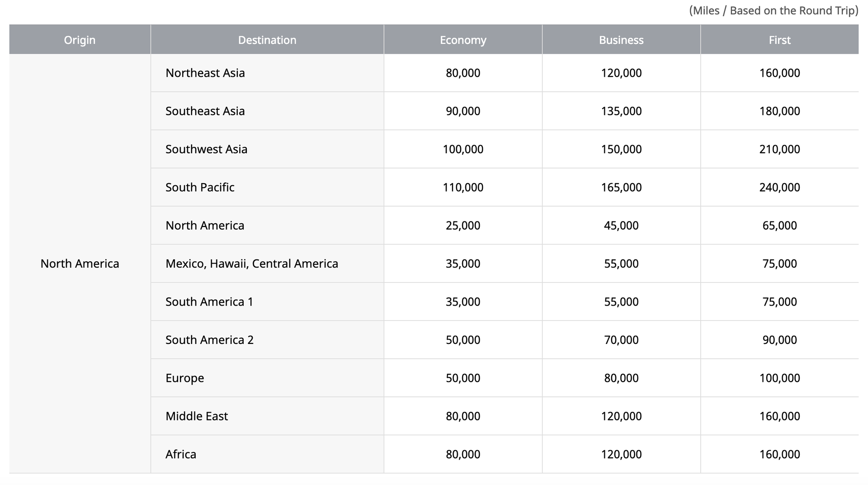The height and width of the screenshot is (485, 868).
Task: Select the Africa destination row
Action: [x=180, y=454]
